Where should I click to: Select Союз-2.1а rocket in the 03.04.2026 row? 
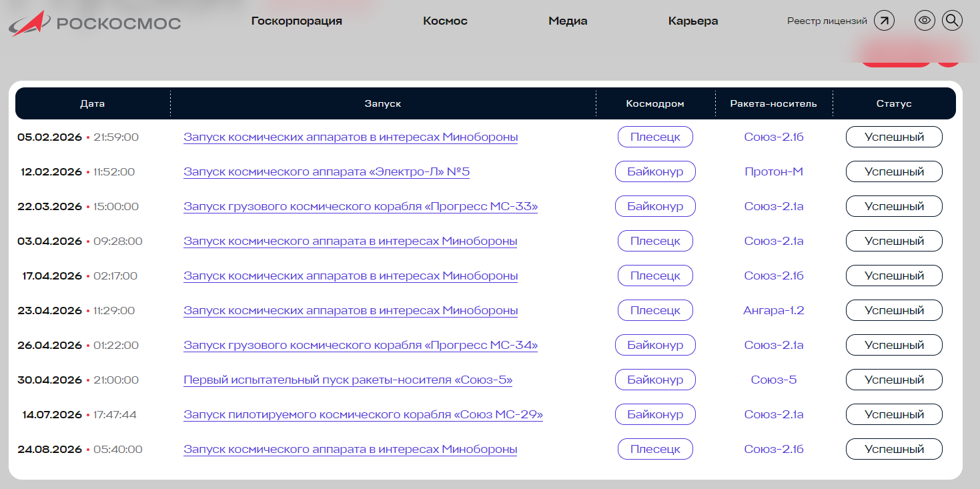pos(774,241)
